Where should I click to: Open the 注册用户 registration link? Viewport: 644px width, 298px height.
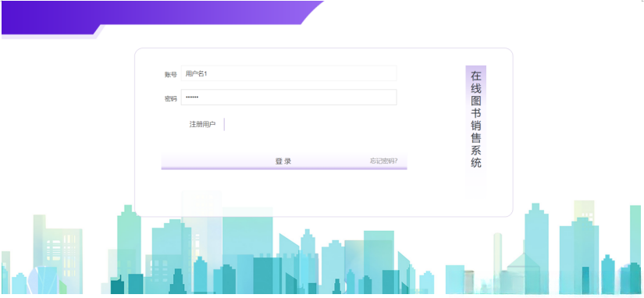tap(202, 124)
